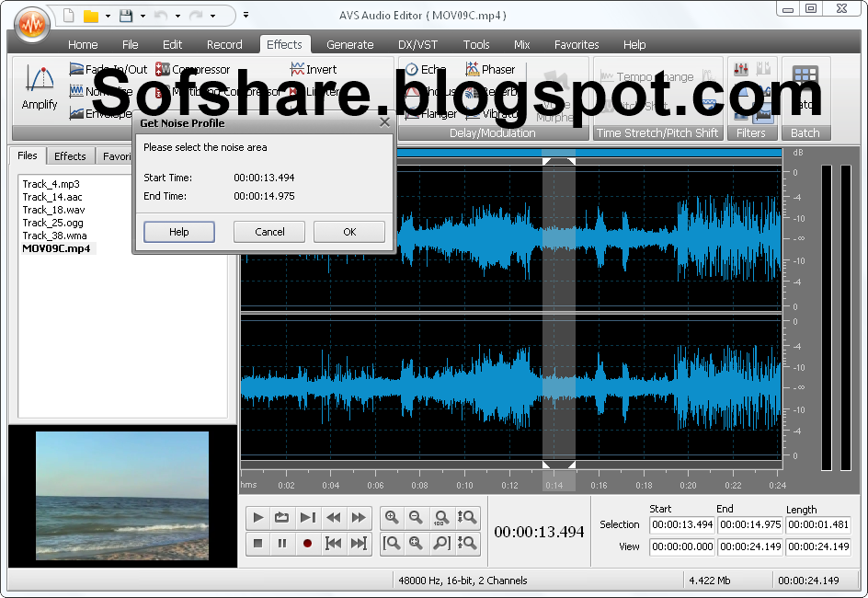Screen dimensions: 868x598
Task: Apply the Invert effect
Action: coord(314,69)
